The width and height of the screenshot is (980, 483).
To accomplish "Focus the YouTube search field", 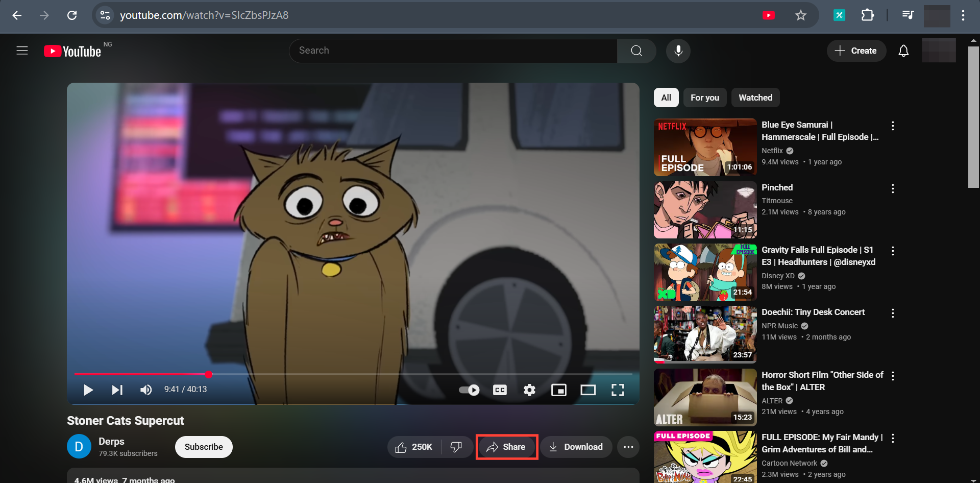I will 453,51.
